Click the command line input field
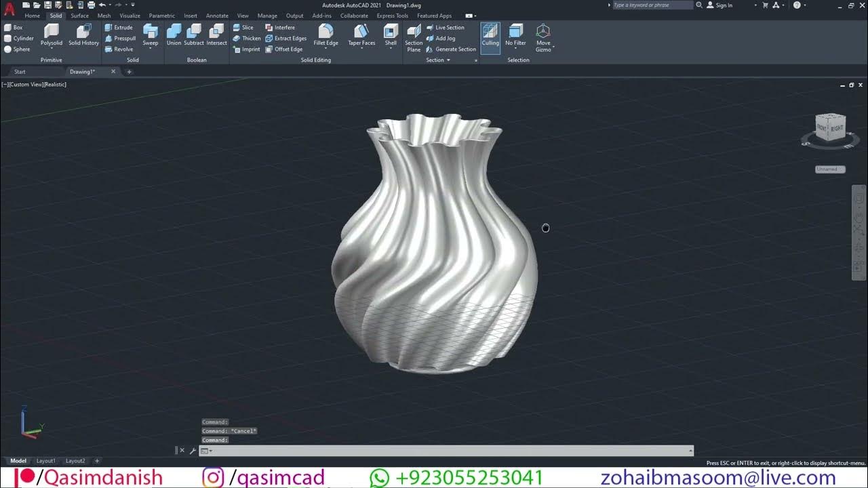 [x=448, y=451]
